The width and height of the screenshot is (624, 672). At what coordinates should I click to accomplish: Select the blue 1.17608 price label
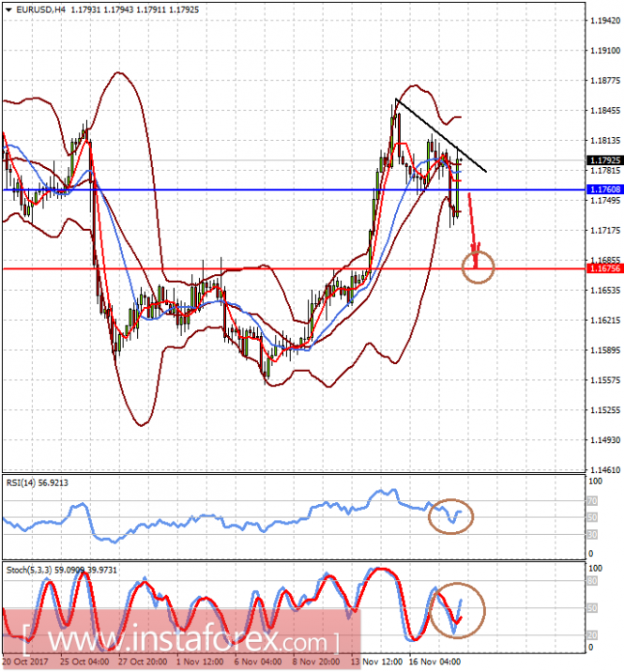coord(604,190)
